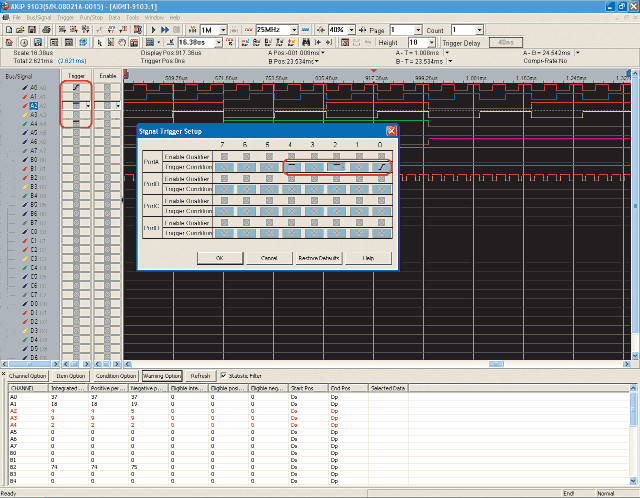This screenshot has width=640, height=498.
Task: Click PortB bit 7 trigger condition cell
Action: [x=222, y=190]
